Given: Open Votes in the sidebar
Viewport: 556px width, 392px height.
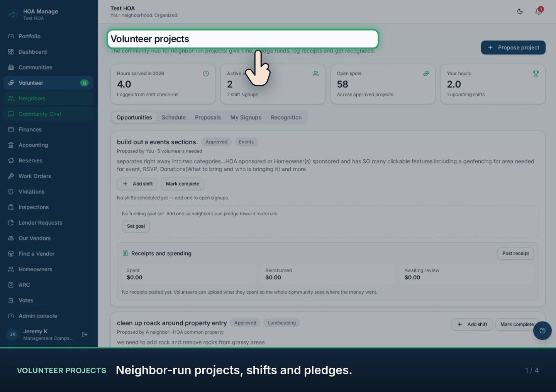Looking at the screenshot, I should coord(48,300).
